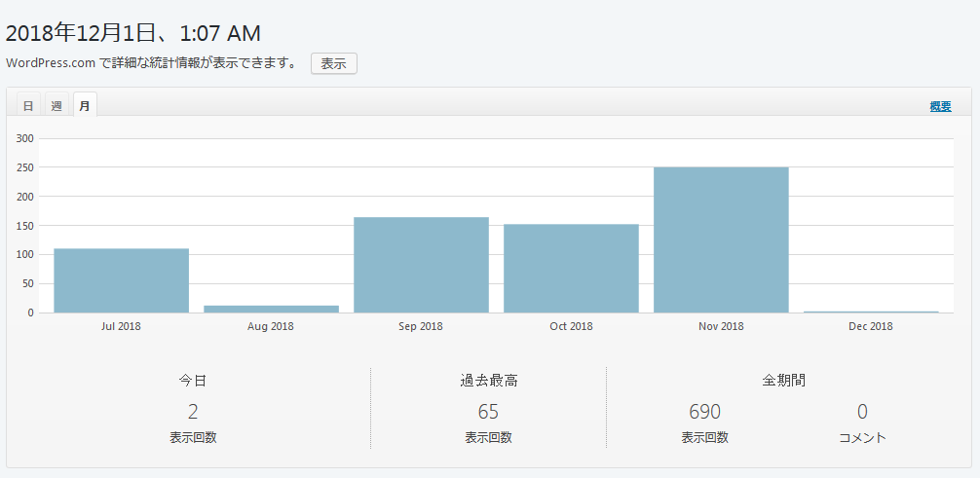Click the Jul 2018 bar in chart
This screenshot has width=980, height=478.
coord(121,280)
